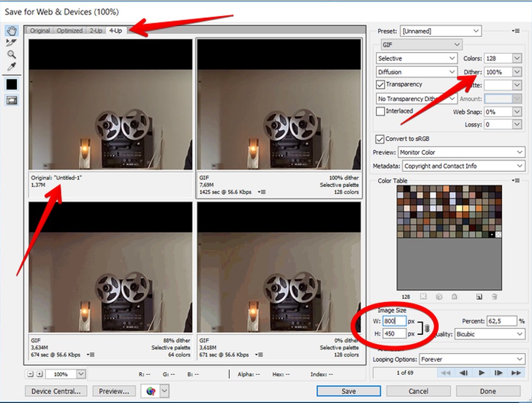Open download speed menu under 3,618M preview
532x403 pixels.
click(259, 354)
